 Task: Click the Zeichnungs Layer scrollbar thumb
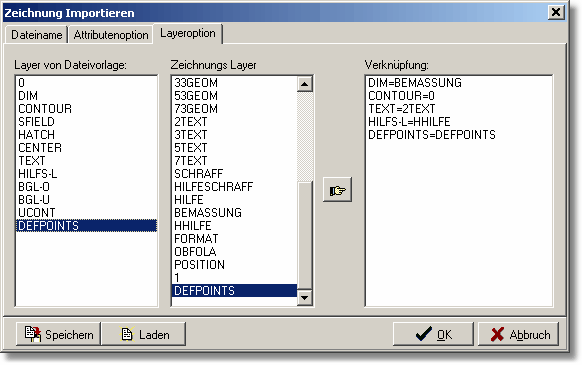[305, 235]
